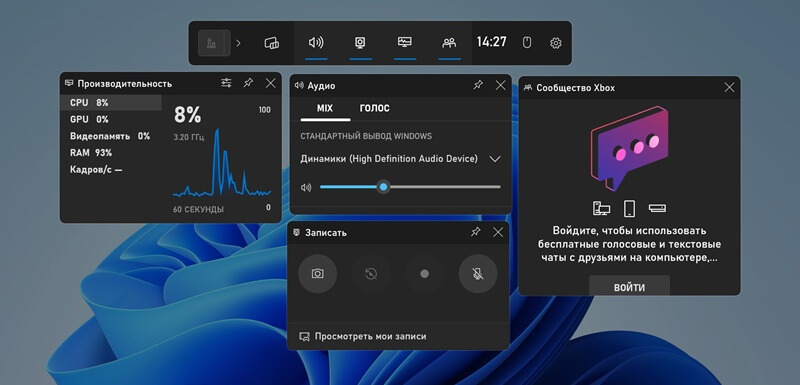Toggle the microphone mute button in Записать
This screenshot has height=385, width=800.
tap(478, 274)
